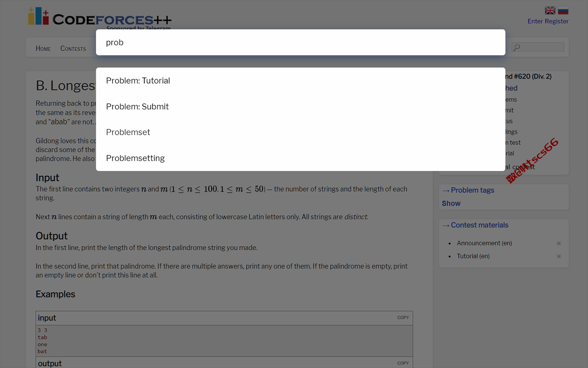Open the Register link
588x368 pixels.
point(557,21)
